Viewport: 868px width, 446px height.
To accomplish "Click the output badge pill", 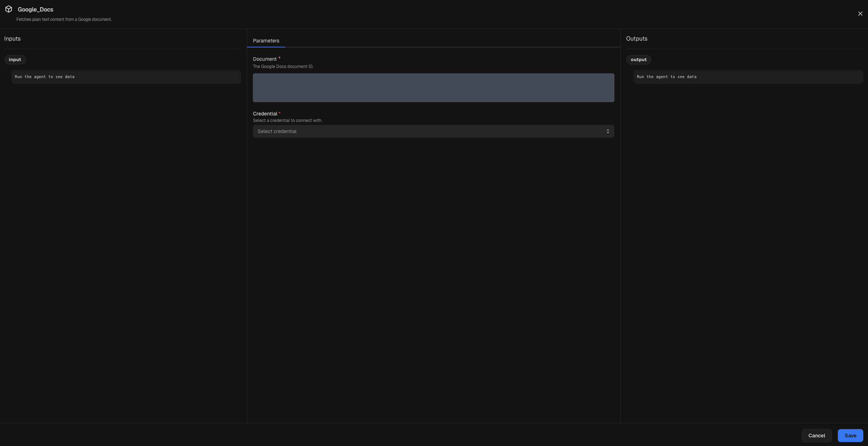I will [x=638, y=59].
